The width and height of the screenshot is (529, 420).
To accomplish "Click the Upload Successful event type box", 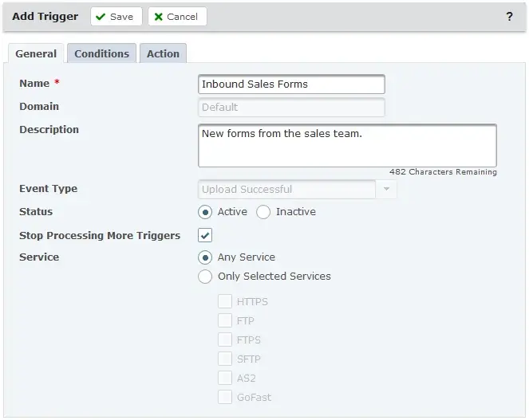I will (x=286, y=190).
